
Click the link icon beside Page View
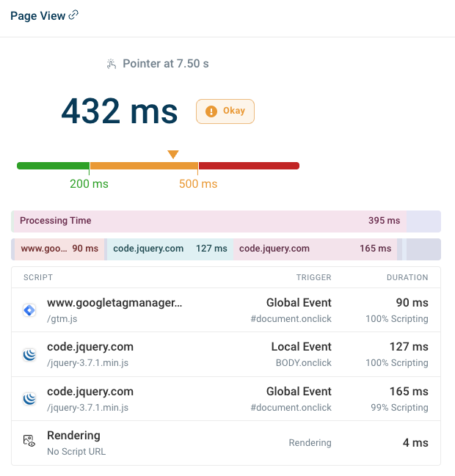(x=73, y=15)
